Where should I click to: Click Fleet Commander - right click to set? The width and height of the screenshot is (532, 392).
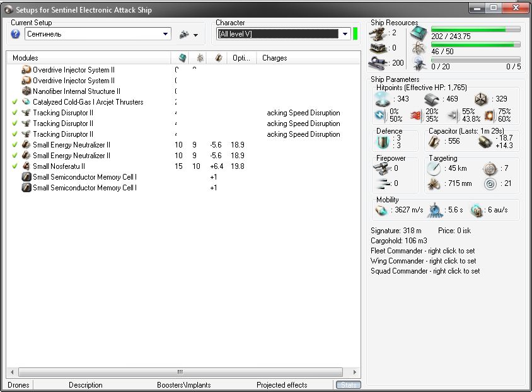(422, 251)
